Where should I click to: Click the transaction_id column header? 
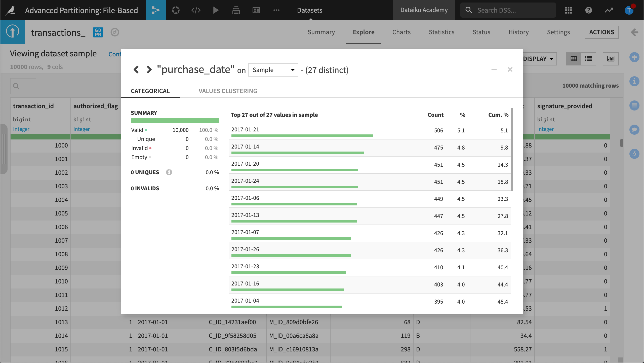[x=33, y=106]
